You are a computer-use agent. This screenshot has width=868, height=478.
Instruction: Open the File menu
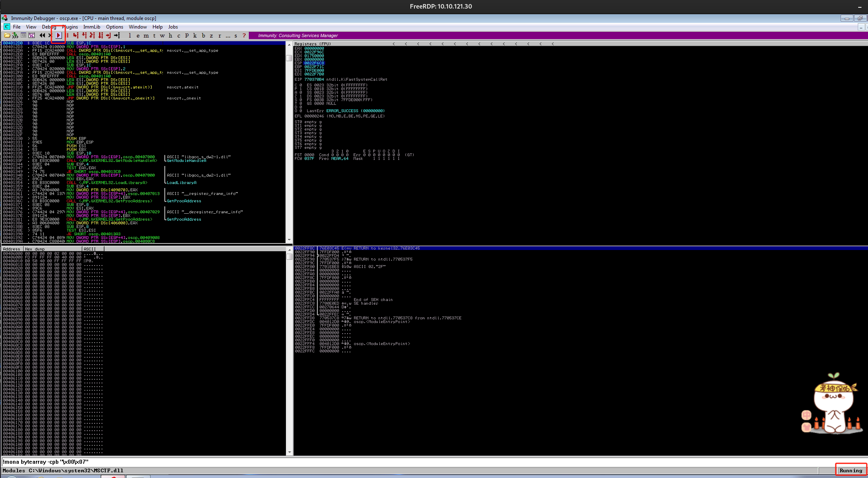click(x=17, y=27)
